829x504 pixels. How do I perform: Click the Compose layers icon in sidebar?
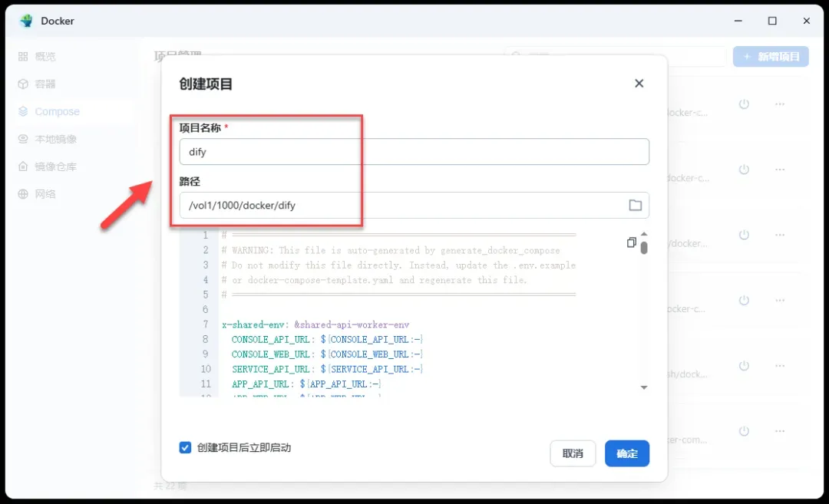coord(23,111)
